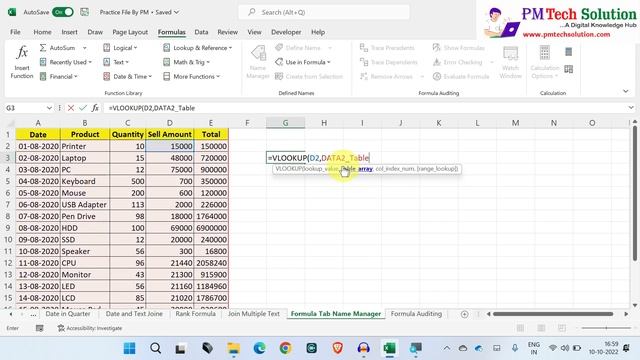Click the Save icon in title bar

(x=84, y=12)
